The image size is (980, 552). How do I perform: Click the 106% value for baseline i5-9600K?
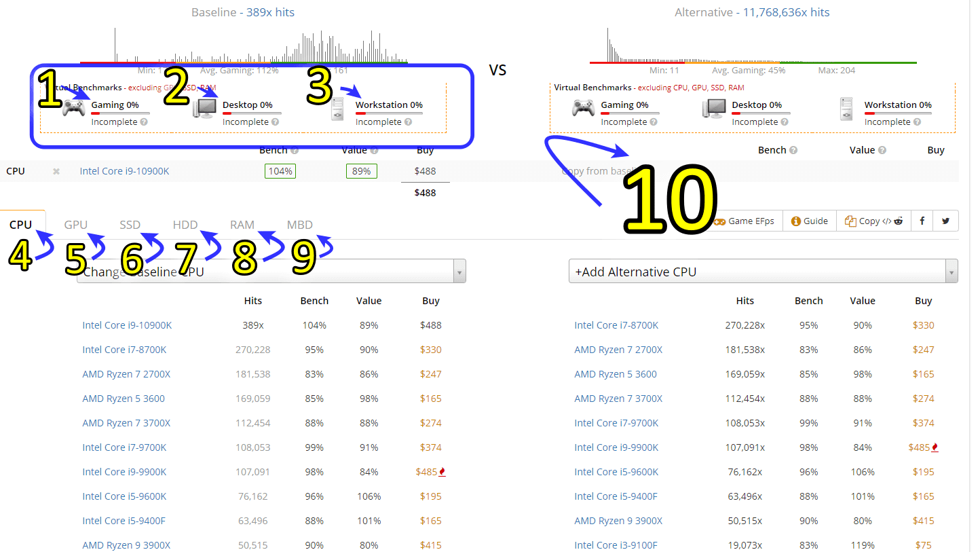(369, 496)
